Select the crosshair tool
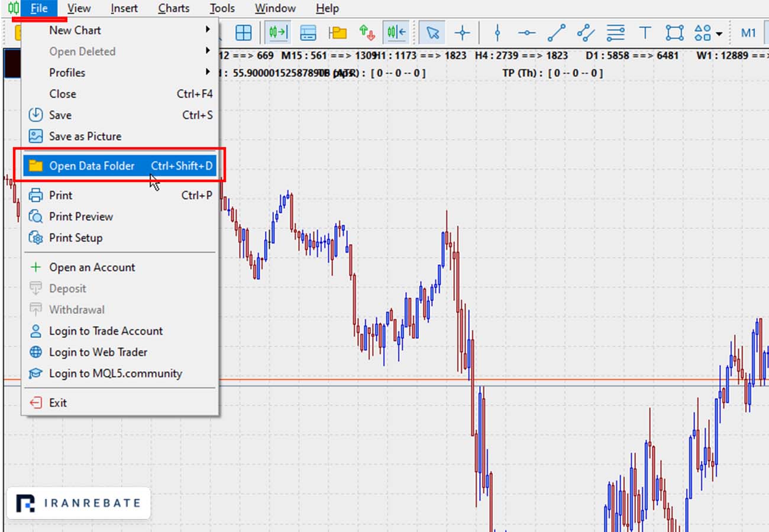Image resolution: width=769 pixels, height=532 pixels. click(x=463, y=33)
